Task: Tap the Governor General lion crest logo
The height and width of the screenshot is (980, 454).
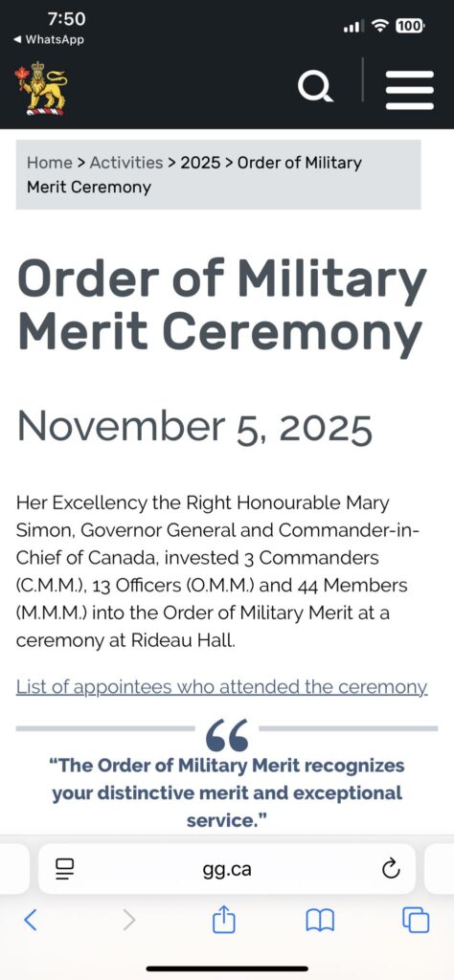Action: [x=40, y=88]
